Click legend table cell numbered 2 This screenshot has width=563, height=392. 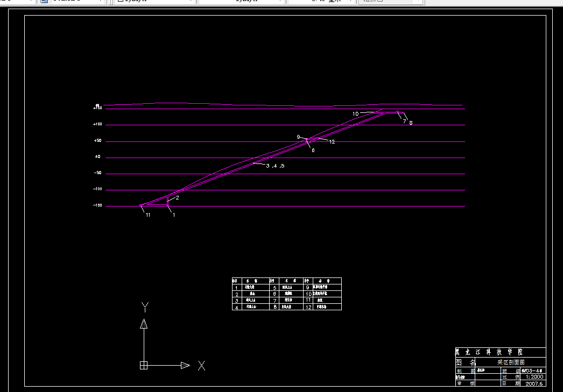[237, 294]
